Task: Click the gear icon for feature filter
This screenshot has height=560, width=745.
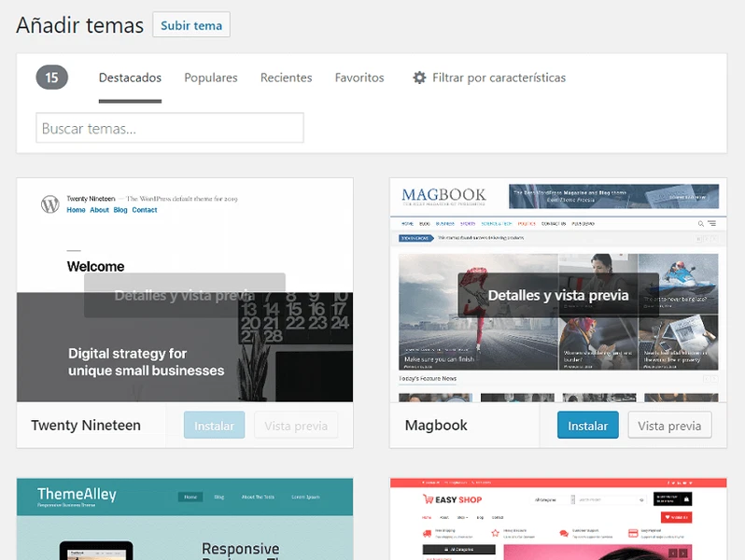Action: [419, 77]
